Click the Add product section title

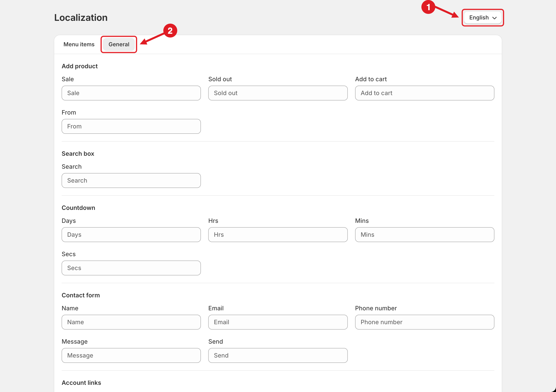(79, 66)
